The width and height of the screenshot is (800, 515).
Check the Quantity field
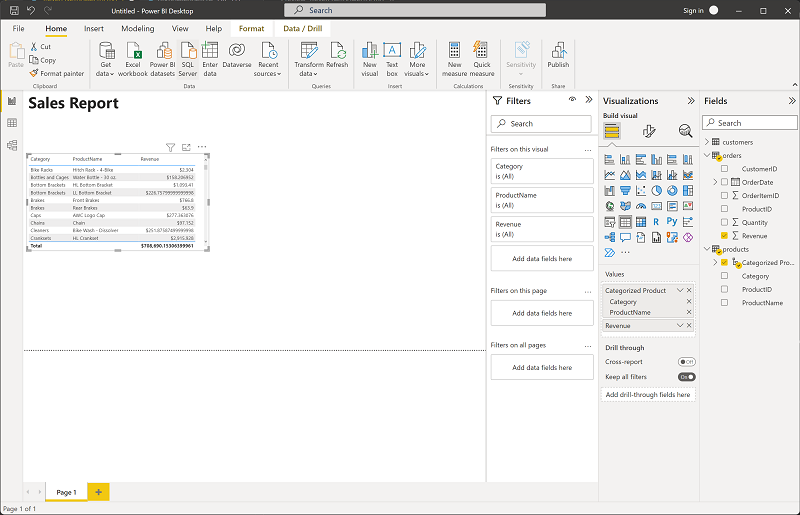[x=724, y=222]
